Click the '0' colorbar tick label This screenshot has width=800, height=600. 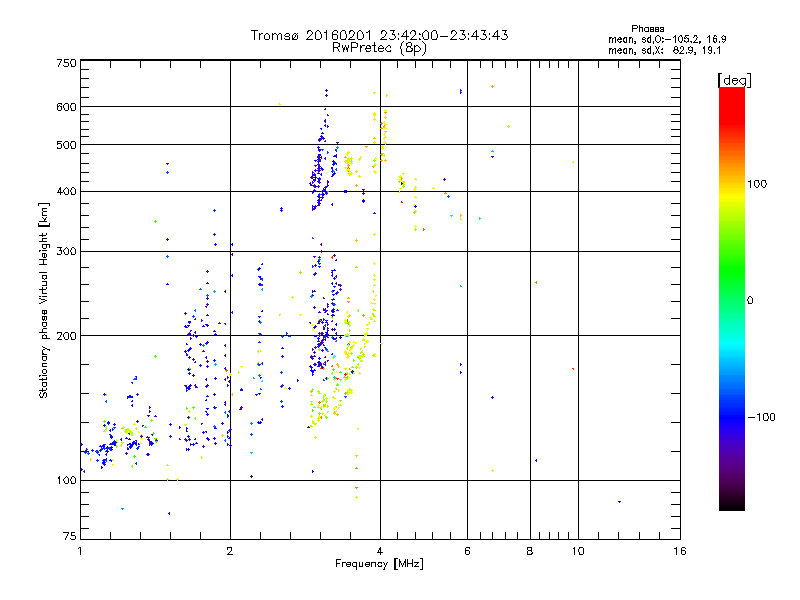(750, 301)
